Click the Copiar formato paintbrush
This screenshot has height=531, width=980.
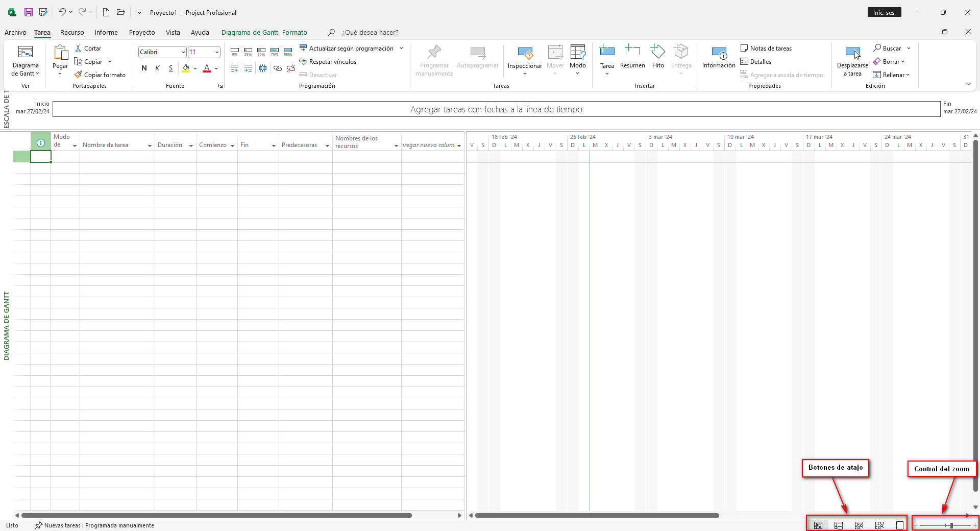click(78, 75)
